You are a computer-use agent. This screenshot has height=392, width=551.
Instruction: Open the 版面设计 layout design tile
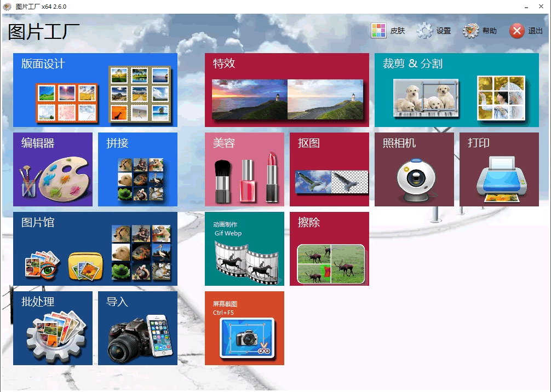tap(95, 90)
